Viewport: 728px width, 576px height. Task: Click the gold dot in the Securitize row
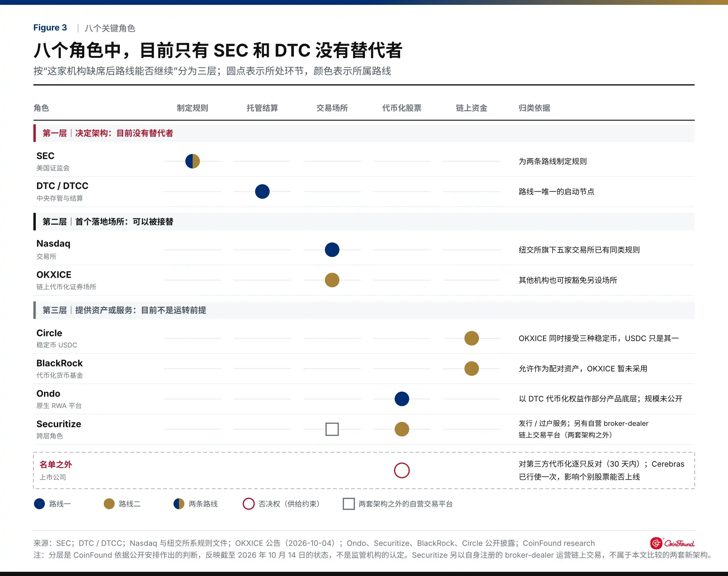[x=402, y=429]
